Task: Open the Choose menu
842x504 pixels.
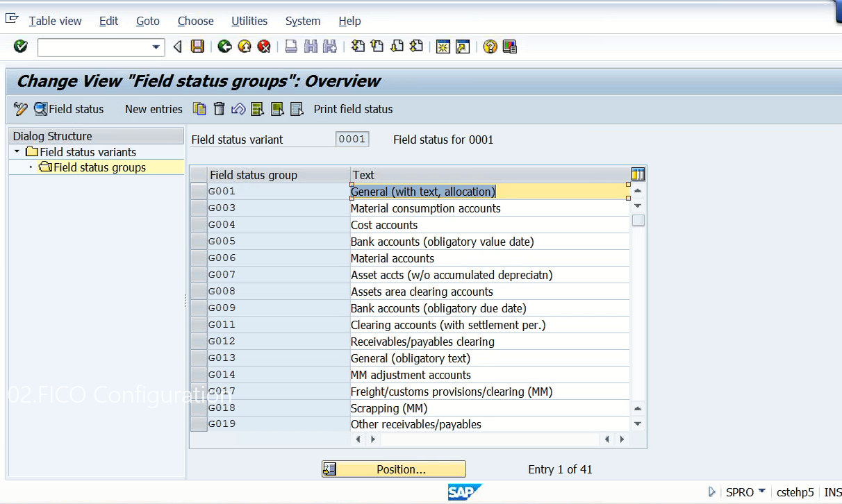Action: click(x=196, y=21)
